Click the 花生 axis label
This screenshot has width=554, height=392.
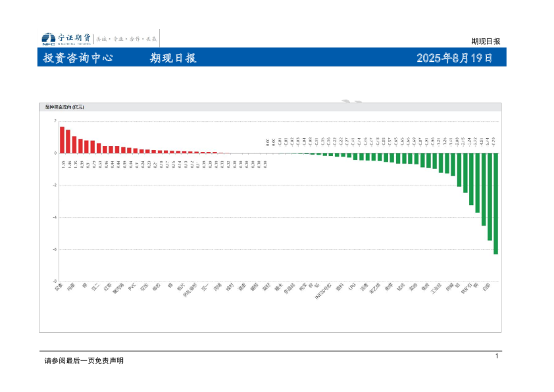tap(144, 286)
